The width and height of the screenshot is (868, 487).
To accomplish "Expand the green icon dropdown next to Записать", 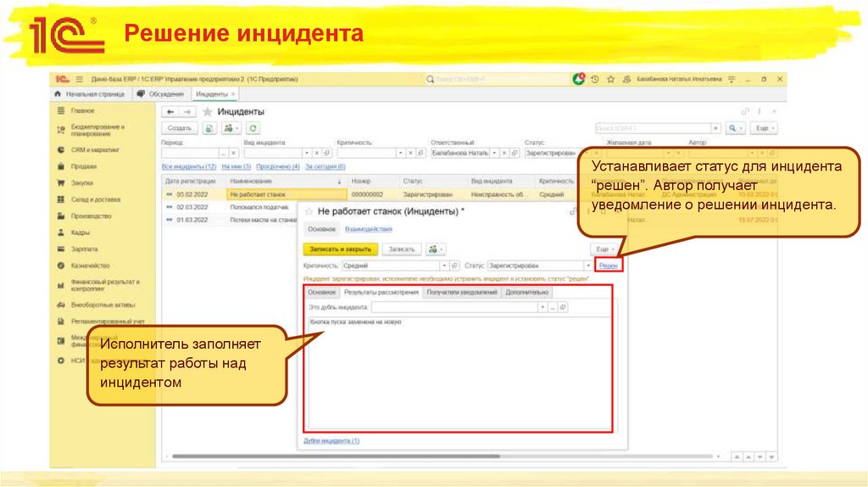I will pos(436,249).
